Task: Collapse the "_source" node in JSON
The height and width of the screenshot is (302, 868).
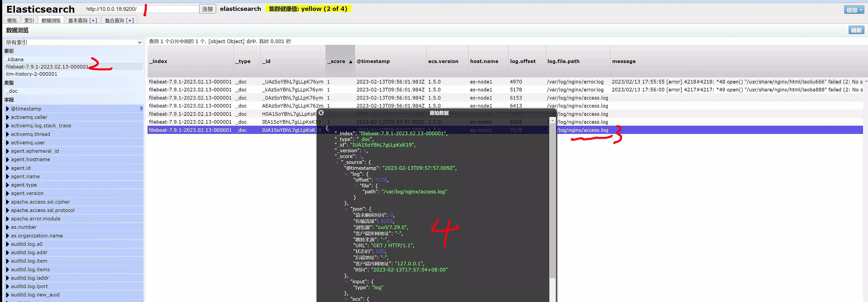Action: coord(337,162)
